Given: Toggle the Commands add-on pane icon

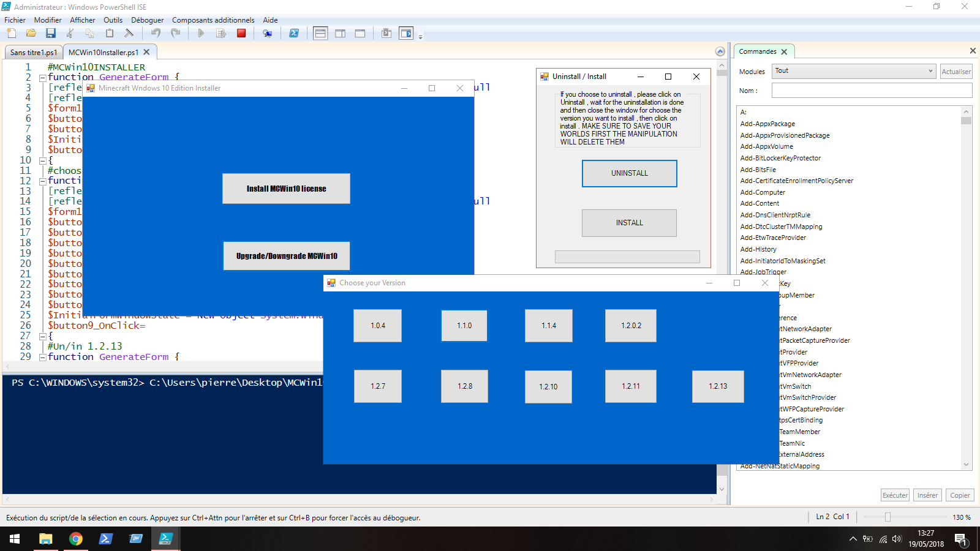Looking at the screenshot, I should click(x=406, y=34).
